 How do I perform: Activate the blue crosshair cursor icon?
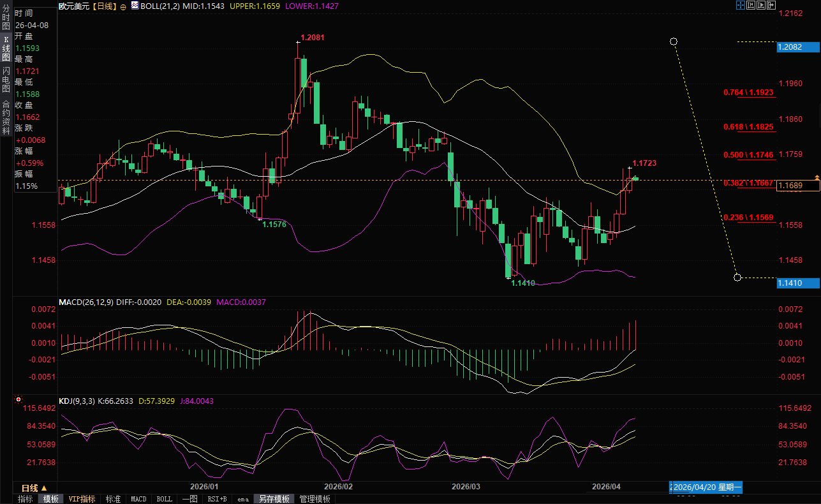click(x=740, y=5)
